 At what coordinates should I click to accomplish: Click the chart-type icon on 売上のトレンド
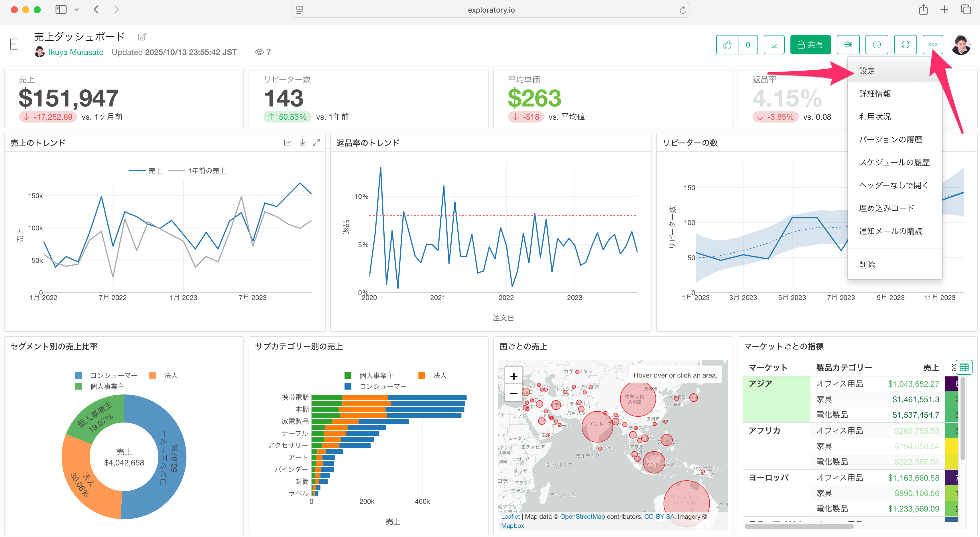click(x=288, y=143)
